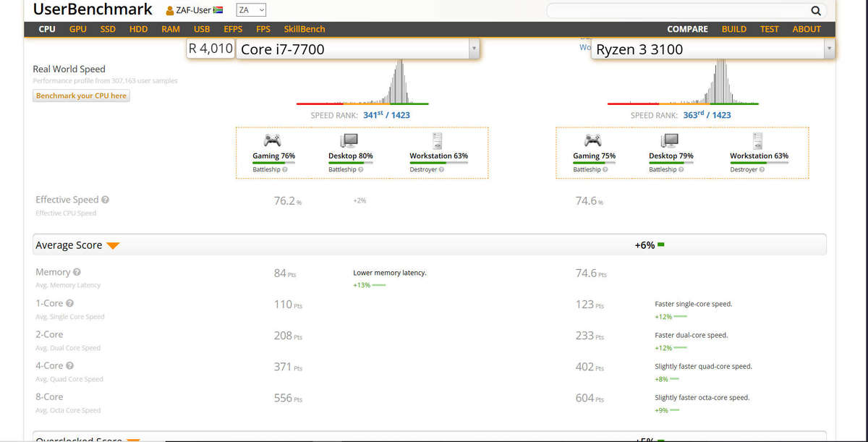Image resolution: width=868 pixels, height=442 pixels.
Task: Open the SSD tab
Action: click(108, 30)
